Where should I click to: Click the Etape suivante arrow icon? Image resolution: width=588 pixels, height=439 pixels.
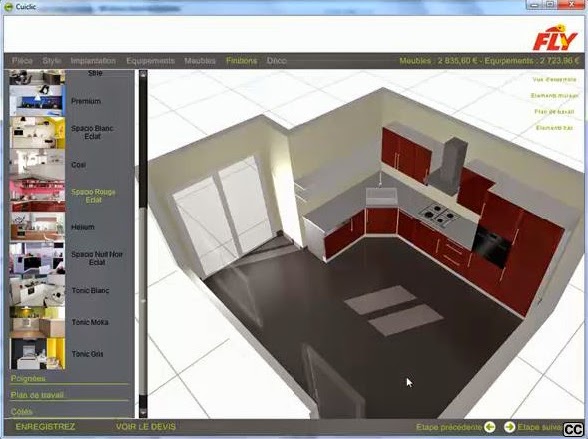click(x=509, y=427)
